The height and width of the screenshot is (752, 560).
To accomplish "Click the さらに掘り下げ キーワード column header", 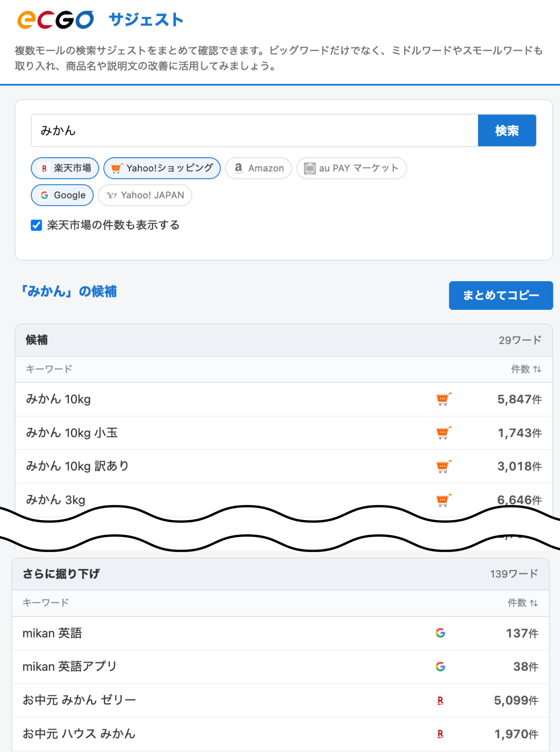I will click(x=45, y=603).
